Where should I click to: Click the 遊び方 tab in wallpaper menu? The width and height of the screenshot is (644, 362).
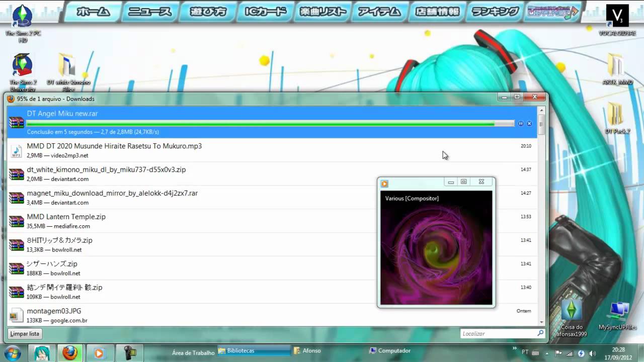coord(208,12)
